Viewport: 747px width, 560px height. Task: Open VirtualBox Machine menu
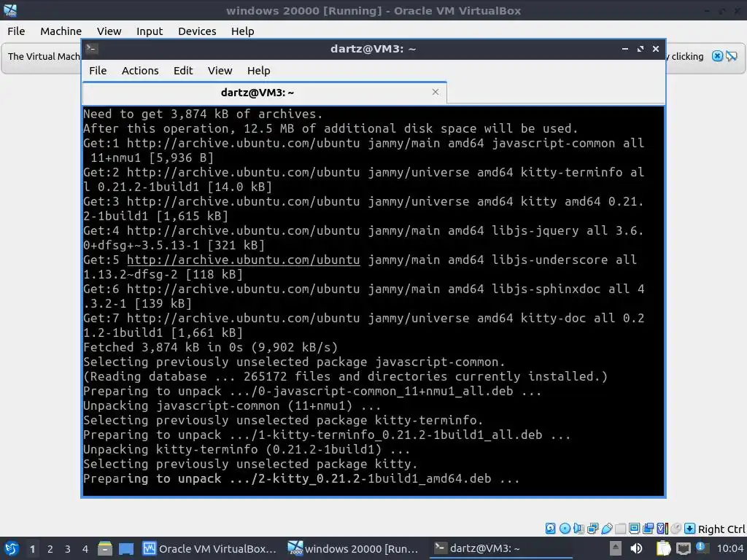tap(61, 31)
